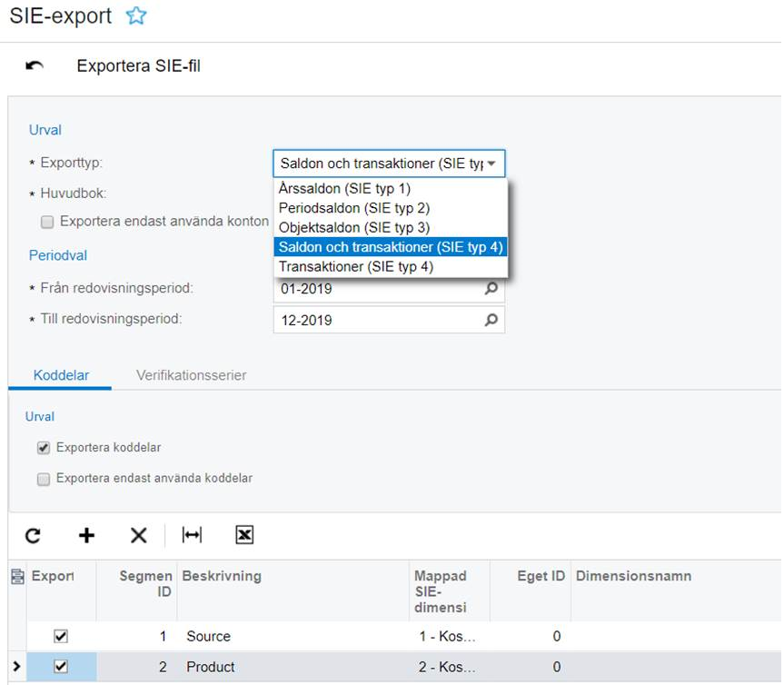The image size is (784, 685).
Task: Open search in Från redovisningsperiod field
Action: pos(491,289)
